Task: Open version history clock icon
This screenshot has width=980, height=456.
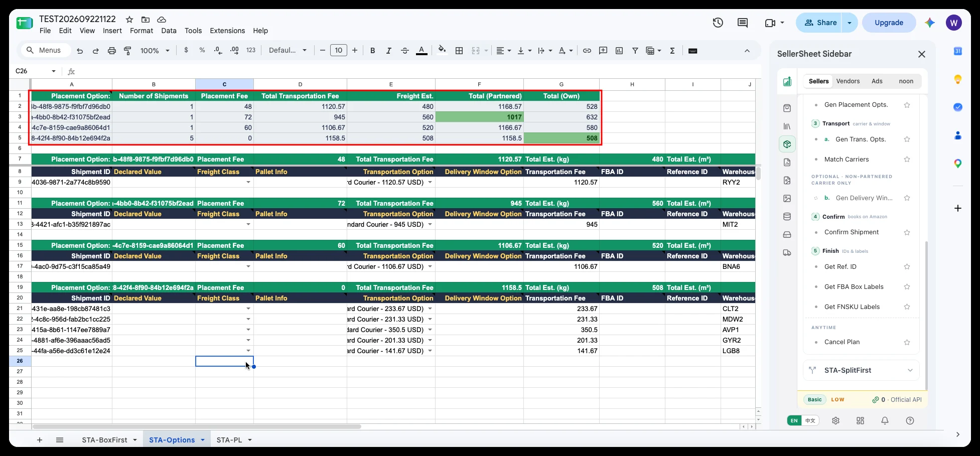Action: point(718,23)
